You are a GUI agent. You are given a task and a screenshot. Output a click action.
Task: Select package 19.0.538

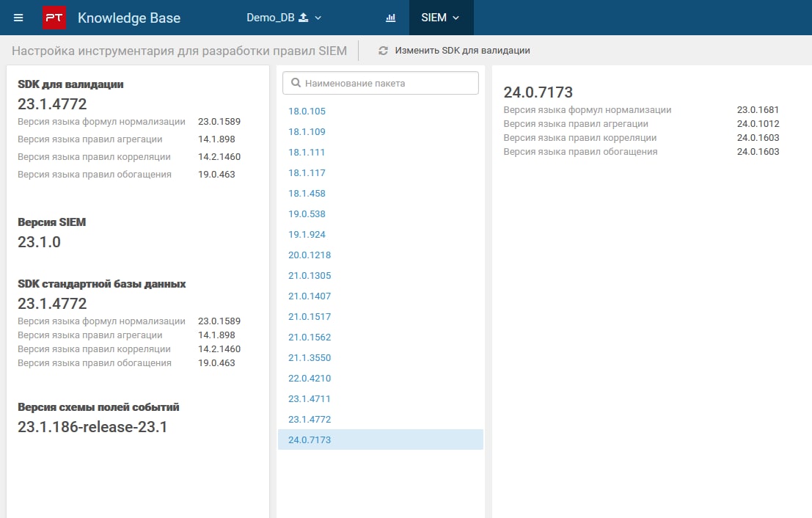click(x=307, y=214)
